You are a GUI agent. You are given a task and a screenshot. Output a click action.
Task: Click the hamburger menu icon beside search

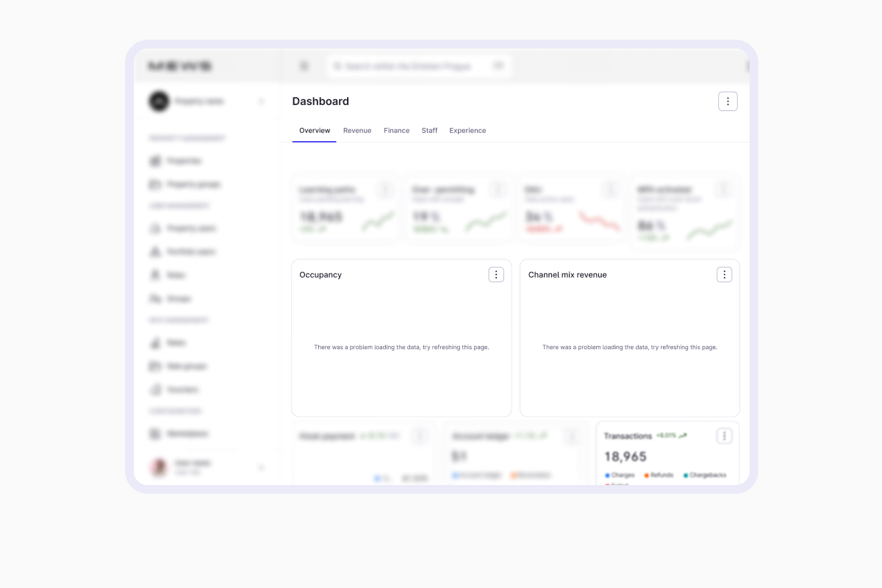(x=304, y=66)
